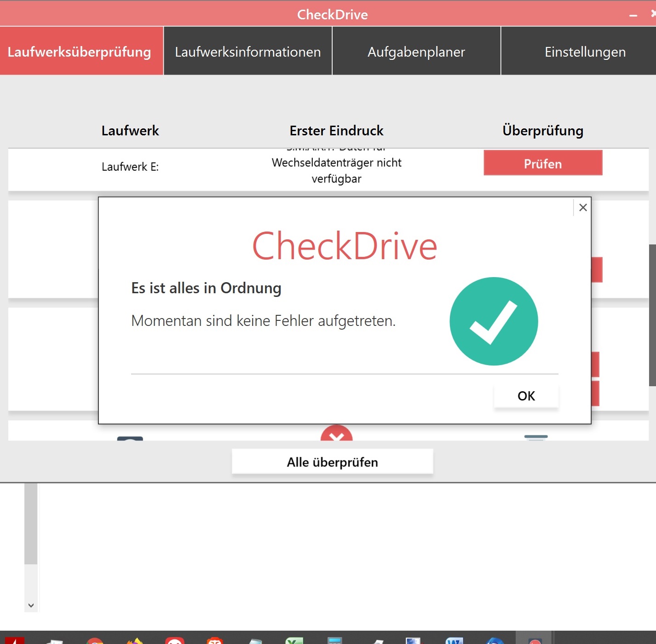Click the 'Laufwerk' column header

130,131
